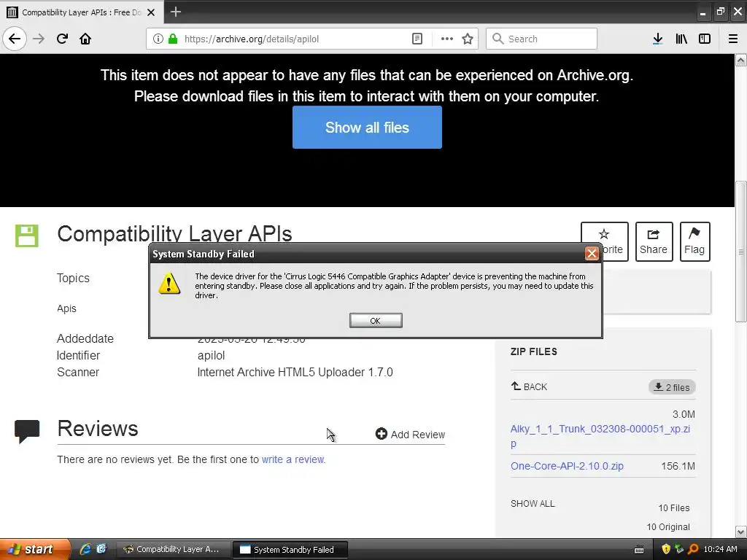Open the Windows Start menu
This screenshot has height=560, width=747.
tap(35, 549)
